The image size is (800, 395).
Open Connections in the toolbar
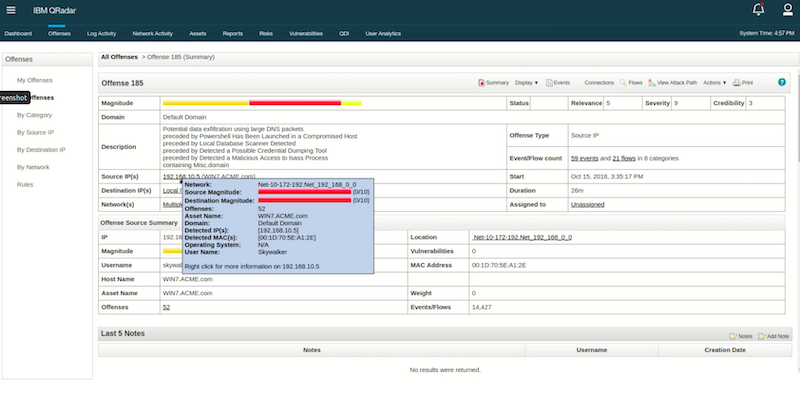pos(599,83)
